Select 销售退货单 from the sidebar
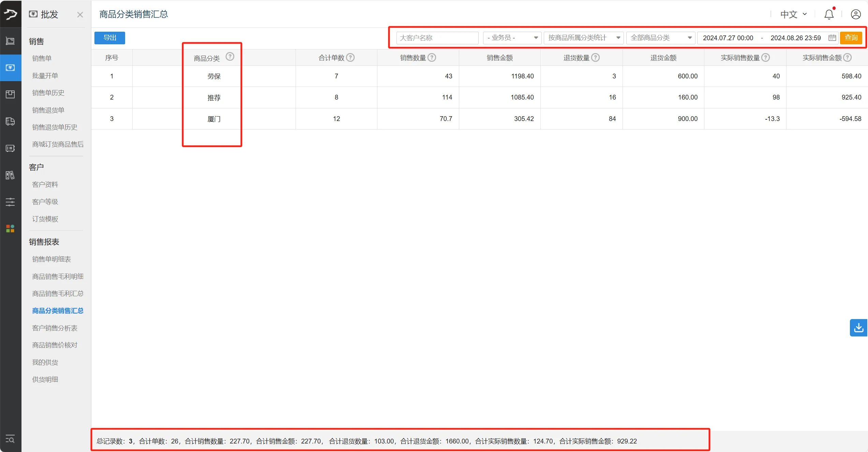This screenshot has height=452, width=868. tap(48, 110)
